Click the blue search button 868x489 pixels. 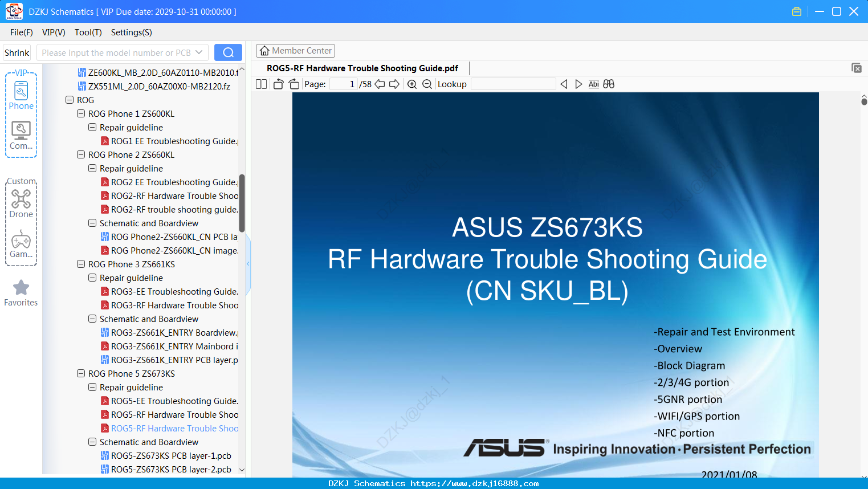click(228, 52)
